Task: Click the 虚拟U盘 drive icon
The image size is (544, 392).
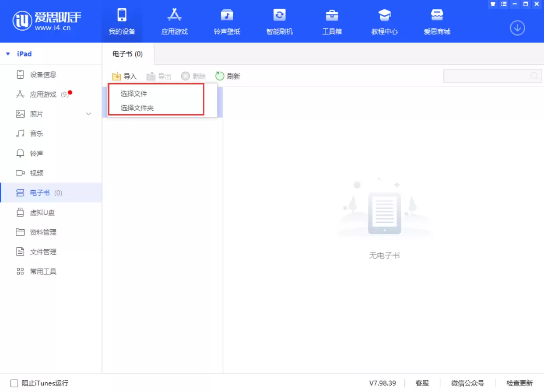Action: pyautogui.click(x=20, y=213)
